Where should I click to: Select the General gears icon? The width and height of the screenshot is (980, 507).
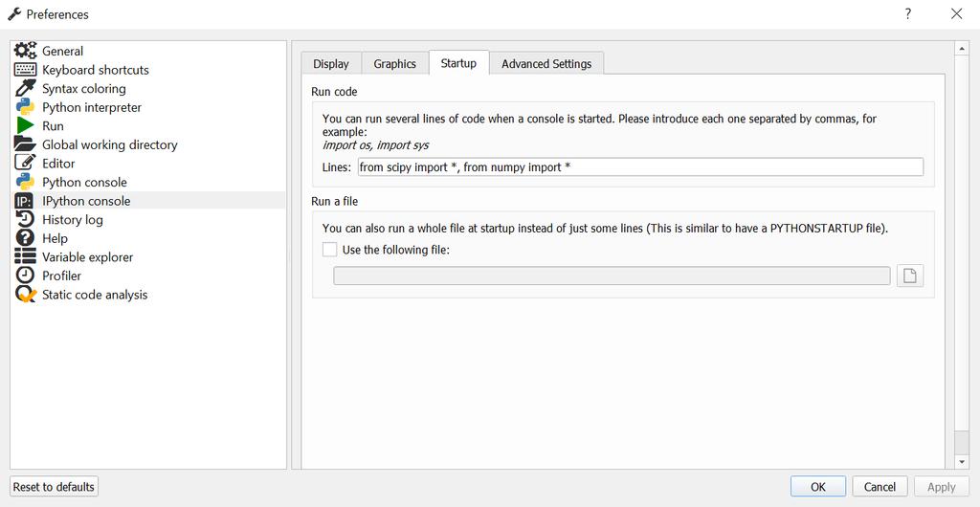point(26,51)
